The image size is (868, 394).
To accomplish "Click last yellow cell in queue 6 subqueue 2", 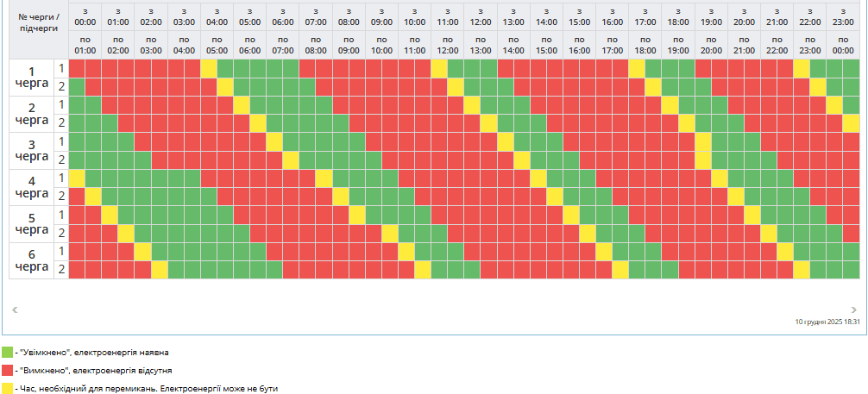I will (802, 270).
